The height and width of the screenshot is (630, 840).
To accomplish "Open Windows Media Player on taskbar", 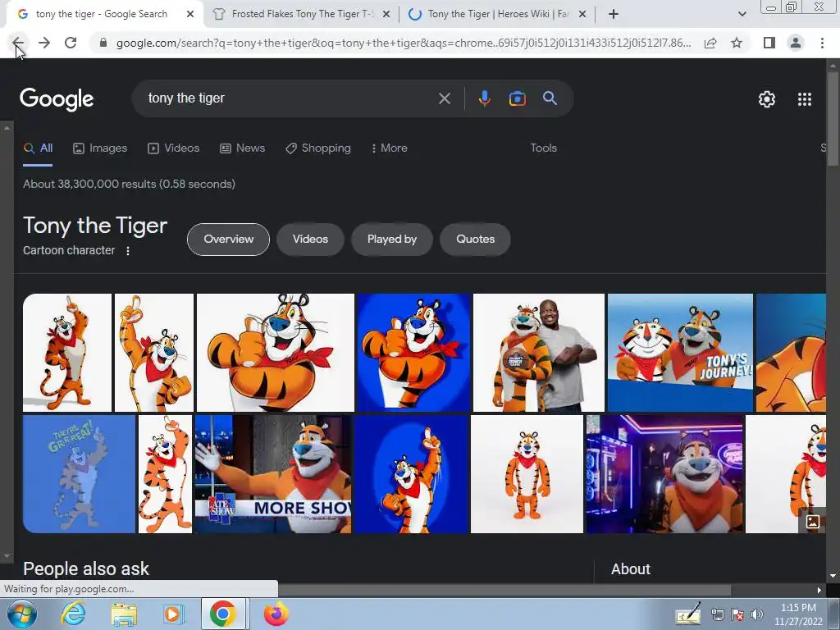I will click(172, 614).
